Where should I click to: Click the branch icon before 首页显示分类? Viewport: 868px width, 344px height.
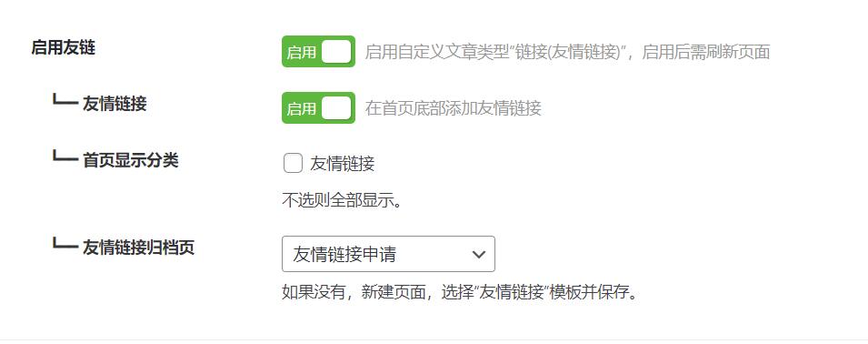pos(65,157)
